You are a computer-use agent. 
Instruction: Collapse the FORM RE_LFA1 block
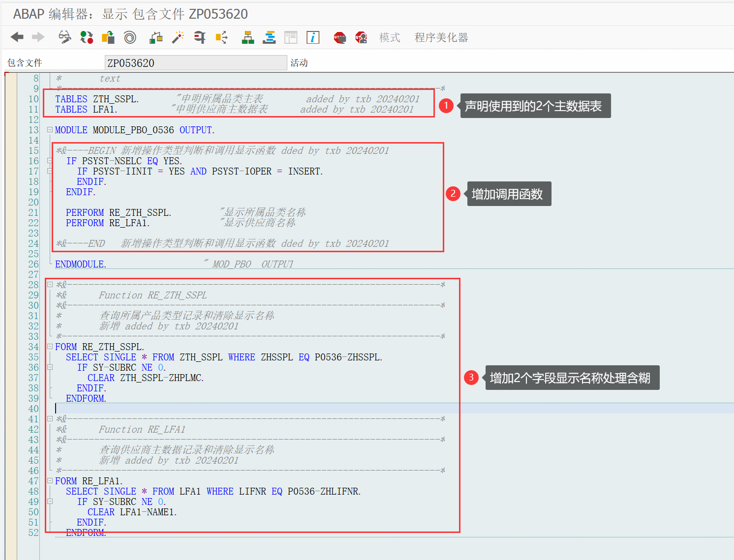point(49,481)
